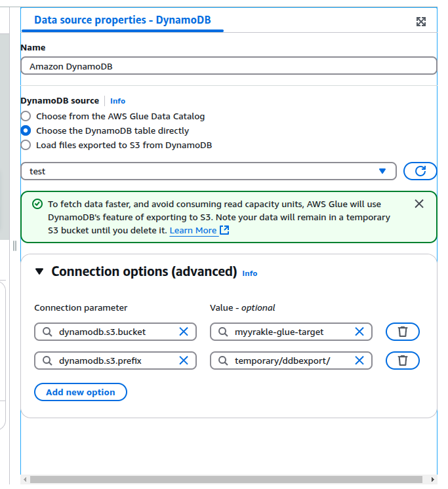Open the Data source properties - DynamoDB tab
This screenshot has width=448, height=489.
click(123, 20)
